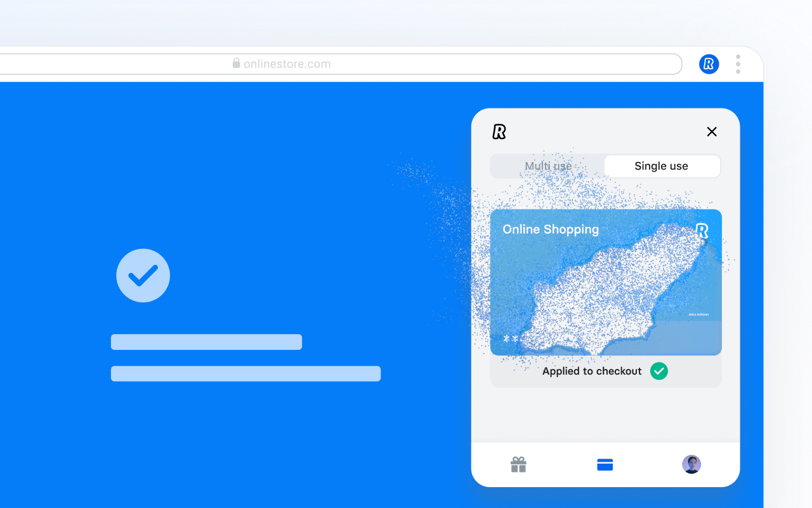The width and height of the screenshot is (812, 508).
Task: Select the gift rewards icon in bottom navigation
Action: 518,464
